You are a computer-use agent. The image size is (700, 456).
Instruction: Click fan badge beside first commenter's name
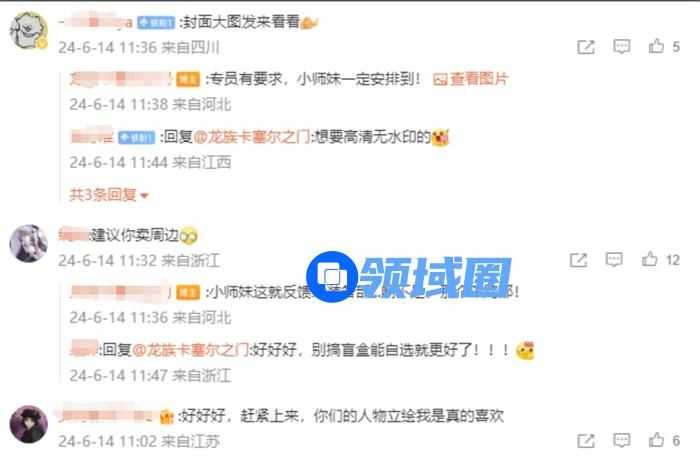156,22
